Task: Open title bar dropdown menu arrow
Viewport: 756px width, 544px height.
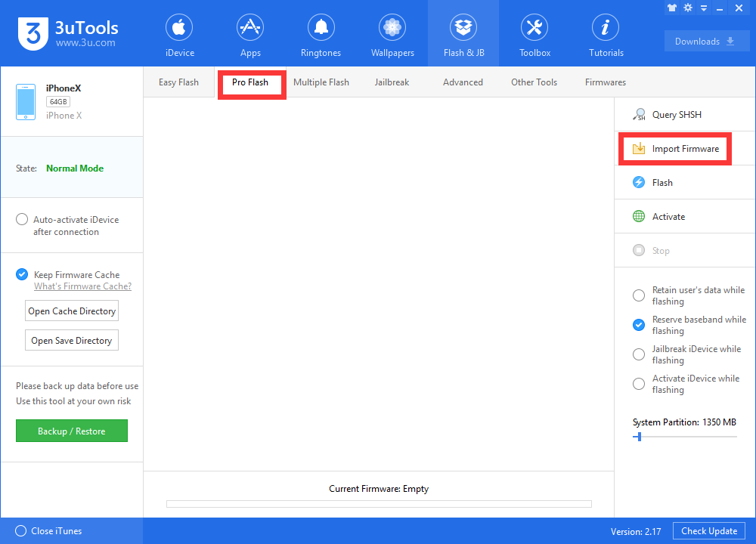Action: pyautogui.click(x=704, y=8)
